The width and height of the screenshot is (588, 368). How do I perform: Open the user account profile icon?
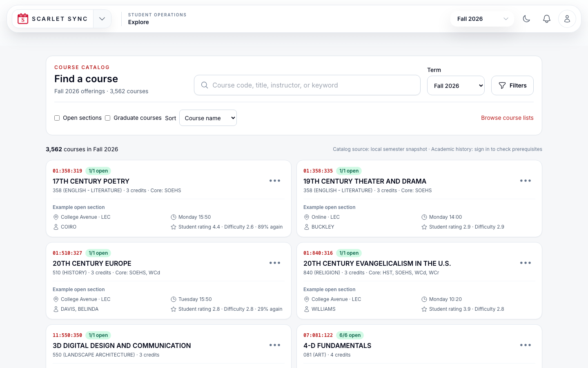point(567,19)
